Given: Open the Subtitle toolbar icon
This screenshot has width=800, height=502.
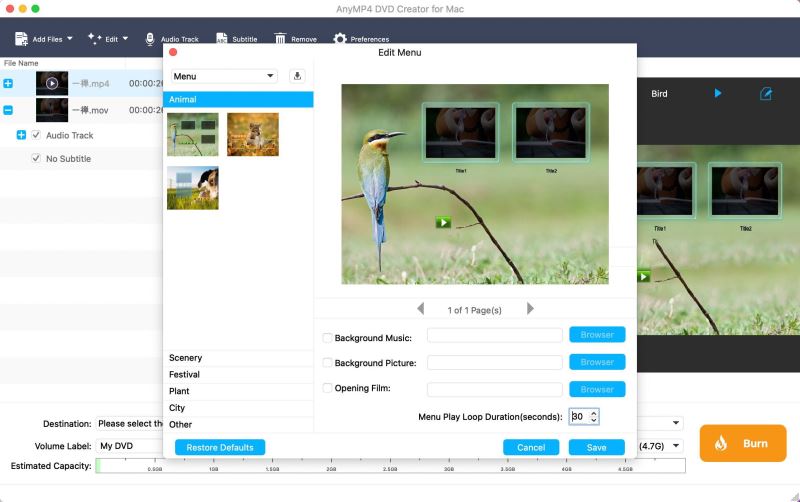Looking at the screenshot, I should [x=221, y=39].
